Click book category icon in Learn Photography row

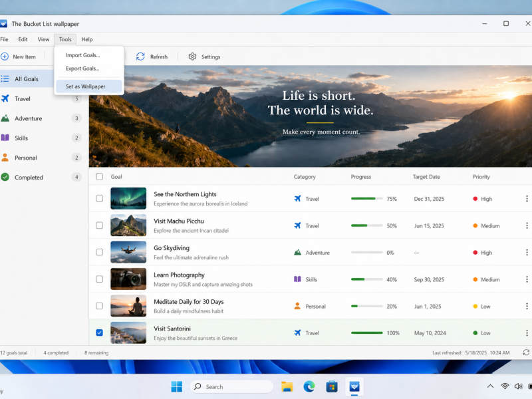pyautogui.click(x=297, y=279)
